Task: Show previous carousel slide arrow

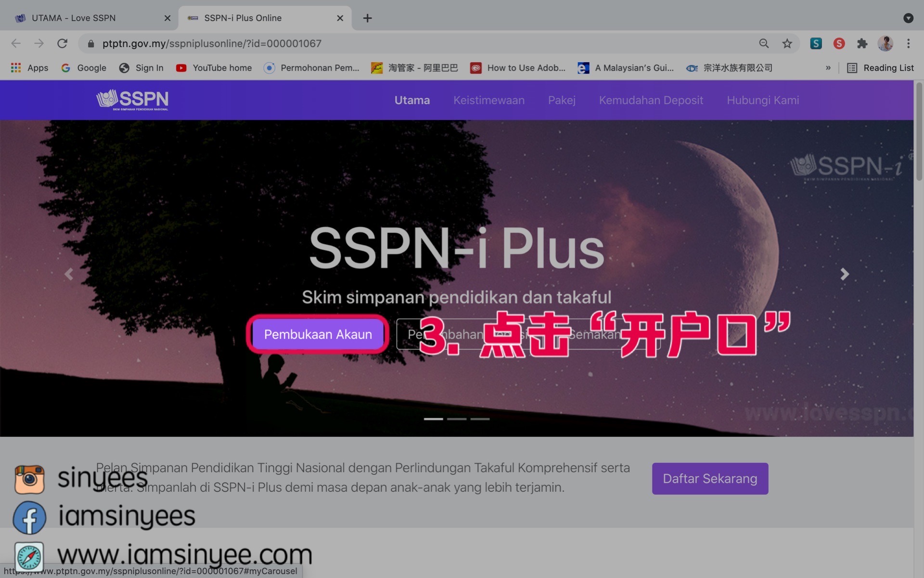Action: pyautogui.click(x=69, y=274)
